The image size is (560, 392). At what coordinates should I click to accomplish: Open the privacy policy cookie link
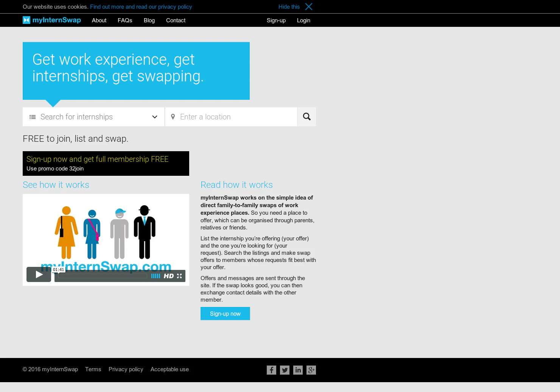pos(141,7)
